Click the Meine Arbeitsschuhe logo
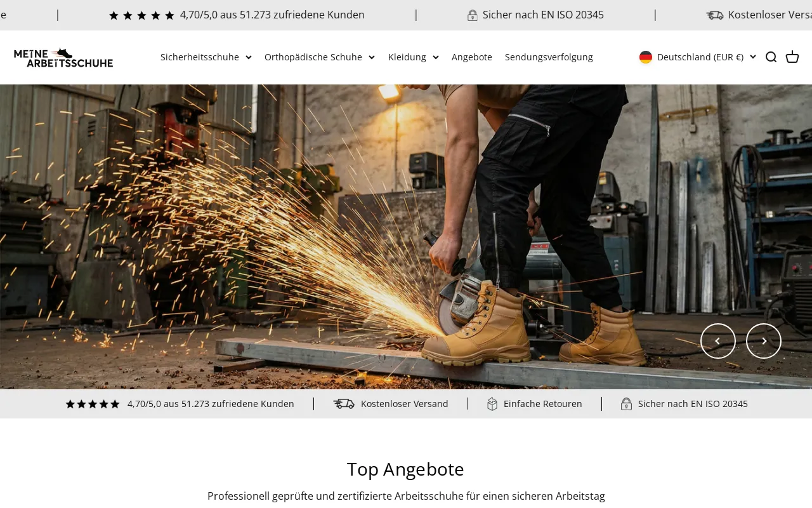Image resolution: width=812 pixels, height=508 pixels. point(63,57)
